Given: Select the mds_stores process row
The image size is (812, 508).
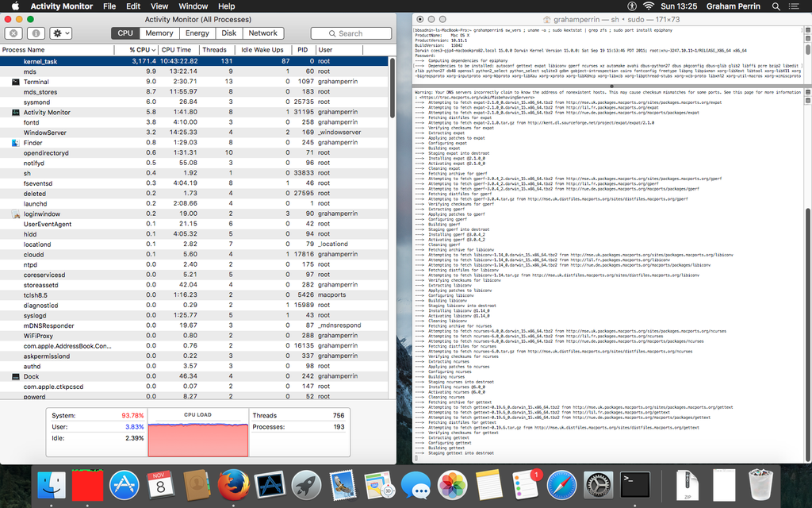Looking at the screenshot, I should click(x=193, y=92).
